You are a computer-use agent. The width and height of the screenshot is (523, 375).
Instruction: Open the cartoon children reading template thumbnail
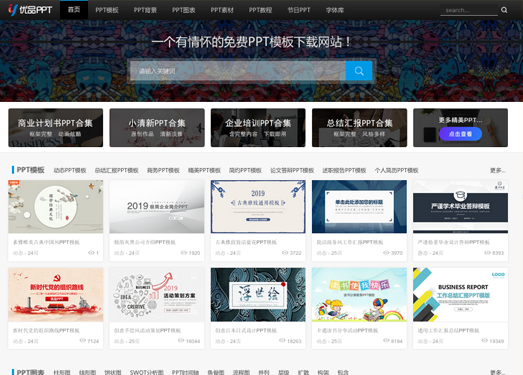[x=359, y=295]
